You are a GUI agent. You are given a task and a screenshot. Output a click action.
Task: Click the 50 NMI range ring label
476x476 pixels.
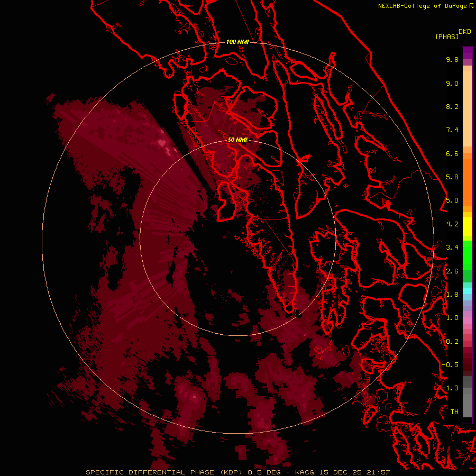[237, 140]
